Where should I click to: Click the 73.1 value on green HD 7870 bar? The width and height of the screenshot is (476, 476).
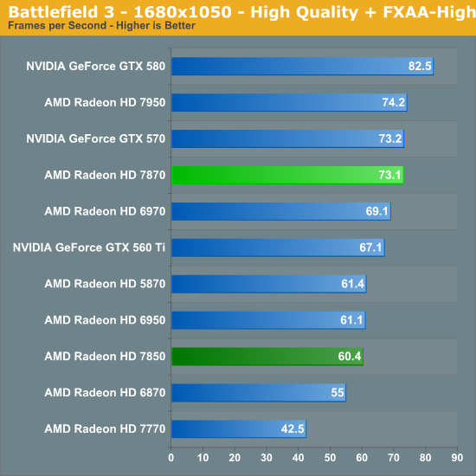pos(389,175)
